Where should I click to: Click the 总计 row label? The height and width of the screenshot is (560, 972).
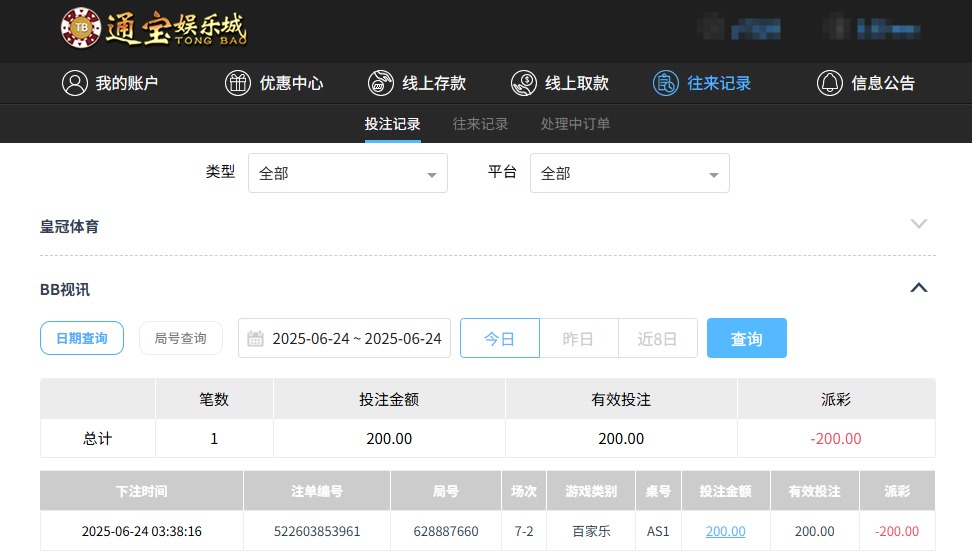pyautogui.click(x=97, y=439)
